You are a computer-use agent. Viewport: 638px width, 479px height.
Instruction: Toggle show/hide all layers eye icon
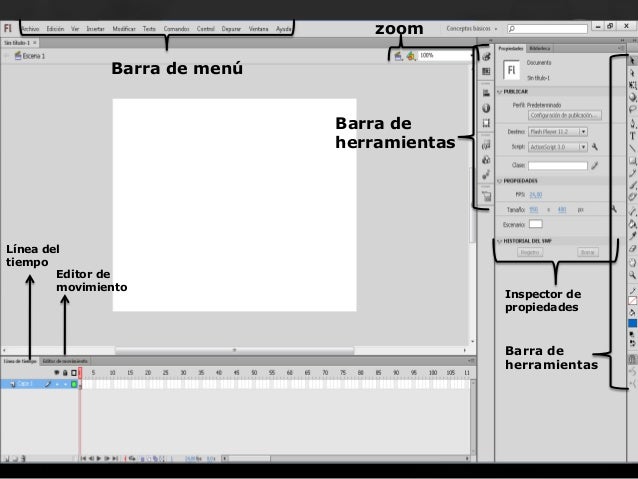coord(57,373)
